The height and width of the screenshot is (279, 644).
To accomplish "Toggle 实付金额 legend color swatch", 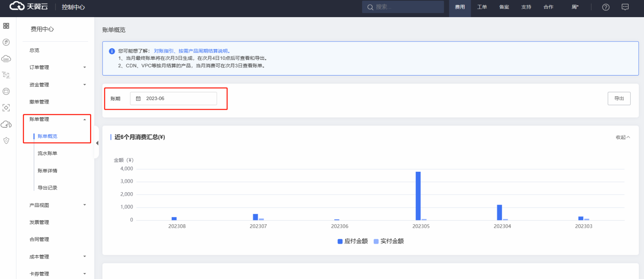I will coord(376,241).
